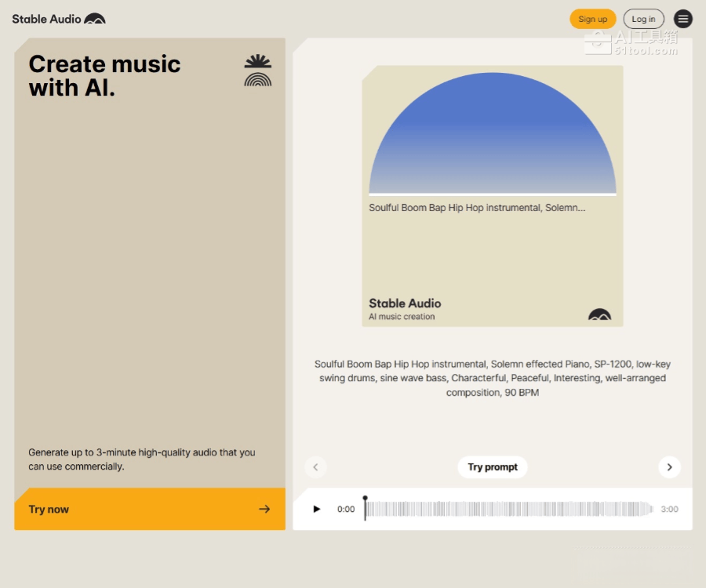Click the Create music with AI heading
Screen dimensions: 706x588
point(104,76)
